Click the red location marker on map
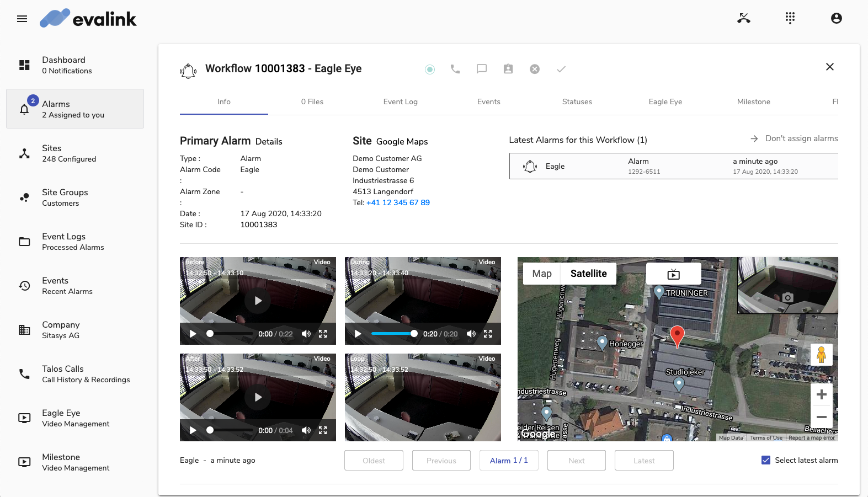This screenshot has width=868, height=497. pyautogui.click(x=677, y=336)
